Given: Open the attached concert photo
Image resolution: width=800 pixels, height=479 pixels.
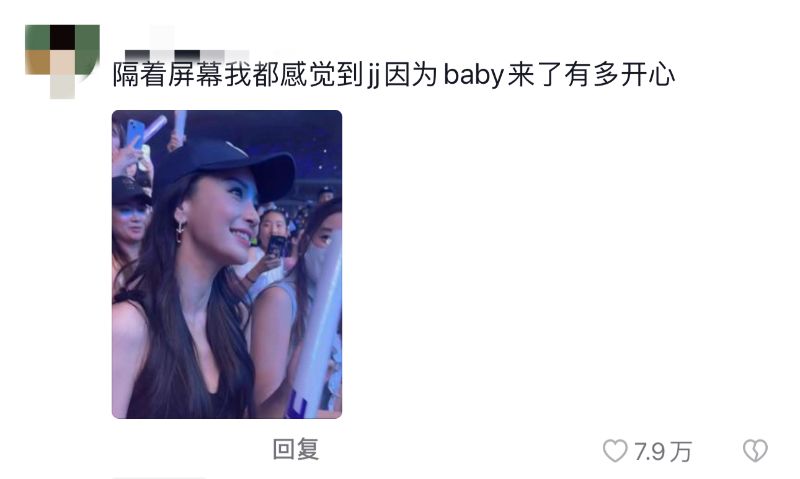Looking at the screenshot, I should [x=227, y=264].
